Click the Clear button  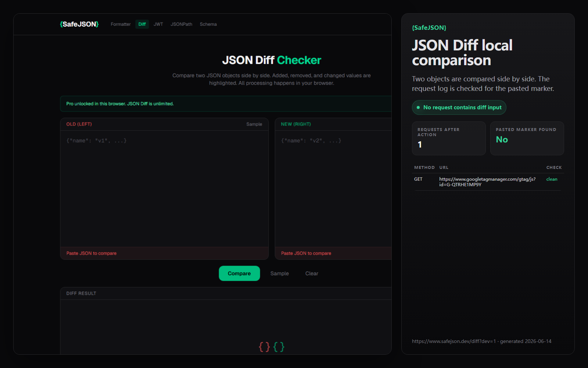coord(312,273)
